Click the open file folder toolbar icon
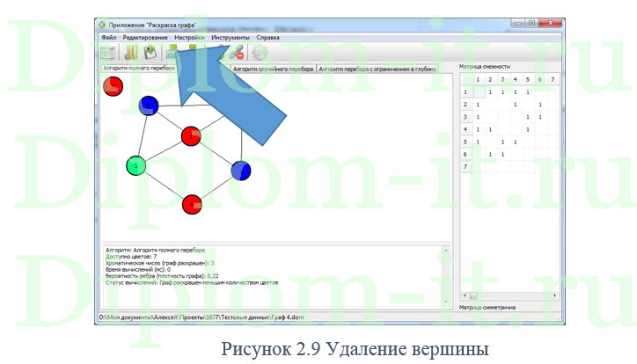Viewport: 637px width, 364px height. click(x=132, y=53)
